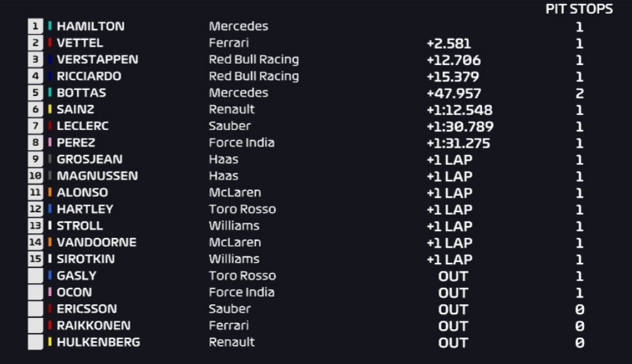Click Leclerc's Sauber team name
Viewport: 632px width, 364px height.
(x=230, y=126)
